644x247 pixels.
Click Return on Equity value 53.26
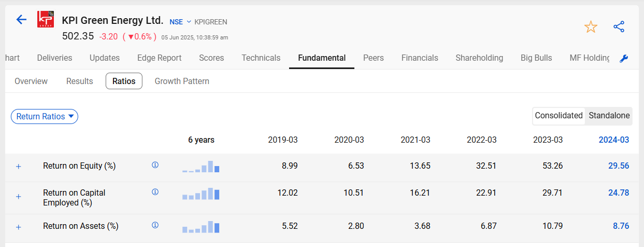pos(552,166)
